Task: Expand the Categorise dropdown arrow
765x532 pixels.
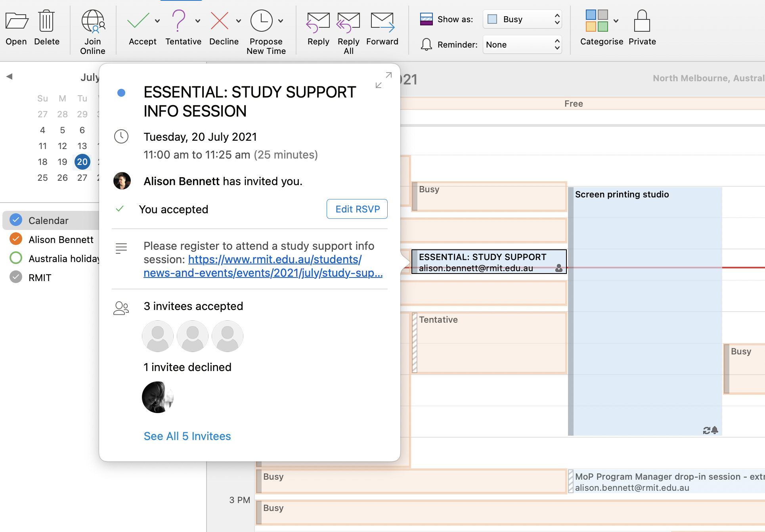Action: pos(616,21)
